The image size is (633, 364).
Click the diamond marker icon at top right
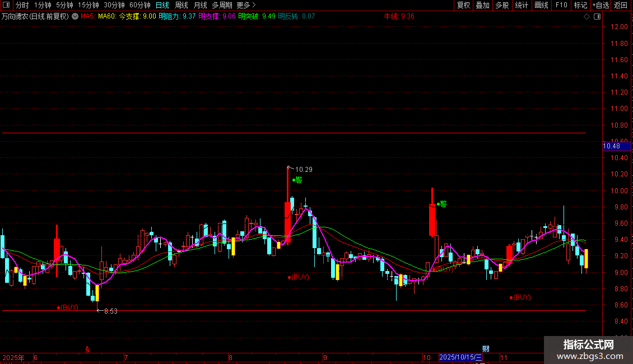587,17
